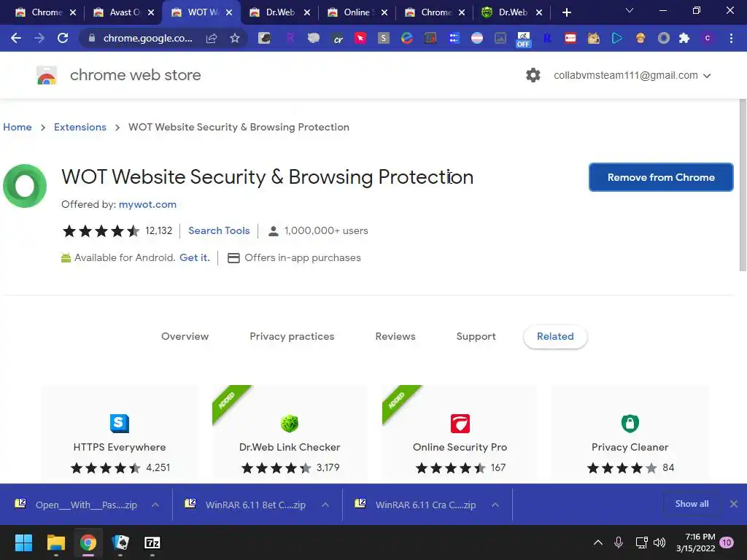Open the HTTPS Everywhere extension card
747x560 pixels.
(x=119, y=433)
